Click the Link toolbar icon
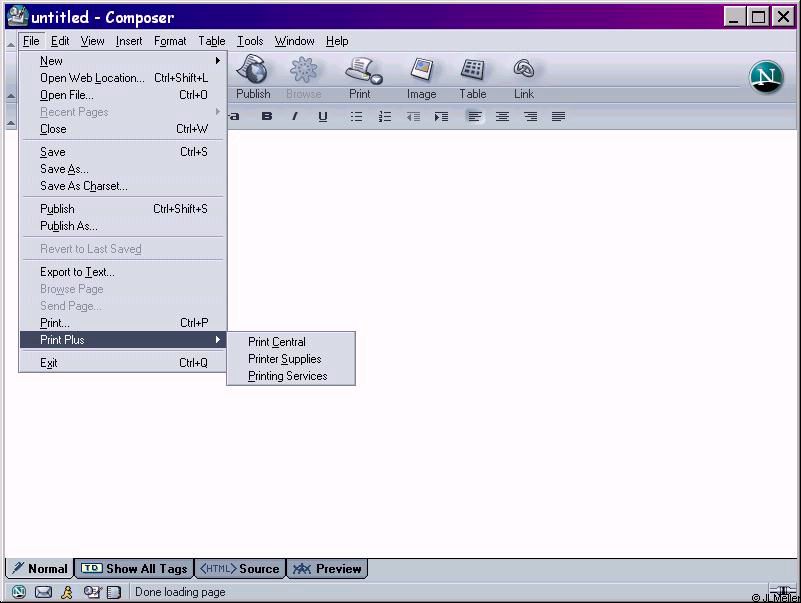The height and width of the screenshot is (603, 801). tap(524, 77)
